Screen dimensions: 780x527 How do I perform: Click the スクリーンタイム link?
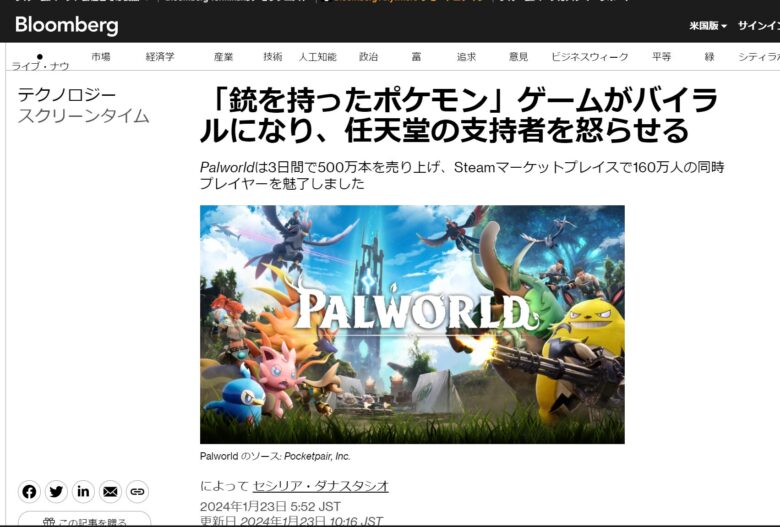(84, 116)
